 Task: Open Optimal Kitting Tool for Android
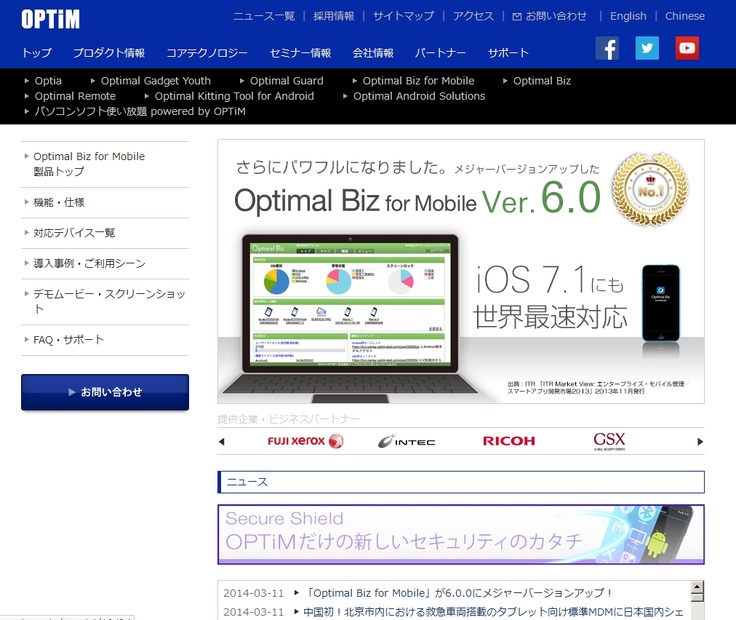[x=234, y=96]
